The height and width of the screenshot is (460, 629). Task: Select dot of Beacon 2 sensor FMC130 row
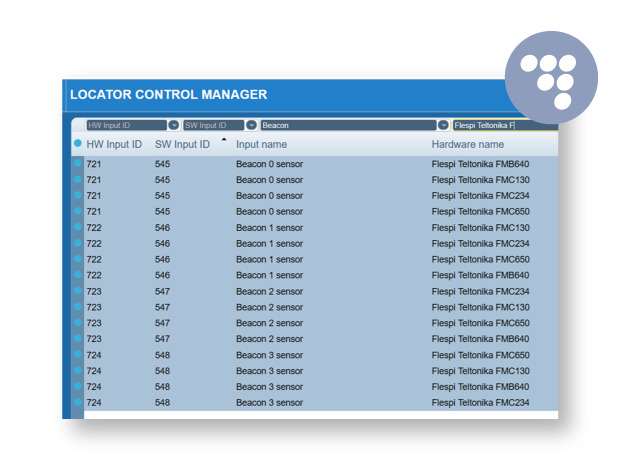78,307
